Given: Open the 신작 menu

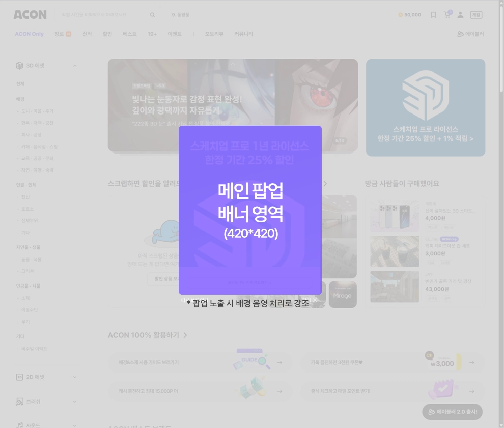Looking at the screenshot, I should (x=87, y=34).
